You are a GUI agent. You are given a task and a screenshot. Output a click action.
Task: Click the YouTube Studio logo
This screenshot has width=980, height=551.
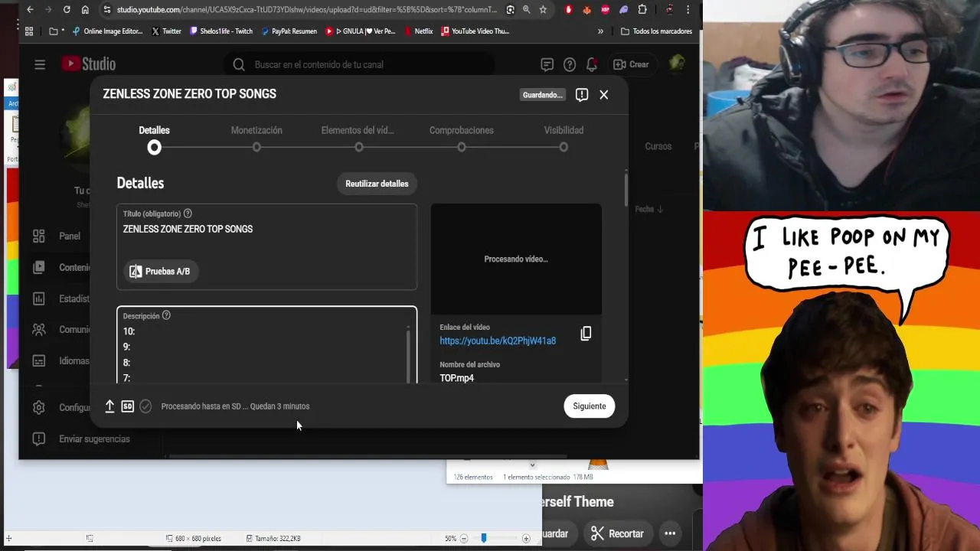89,64
